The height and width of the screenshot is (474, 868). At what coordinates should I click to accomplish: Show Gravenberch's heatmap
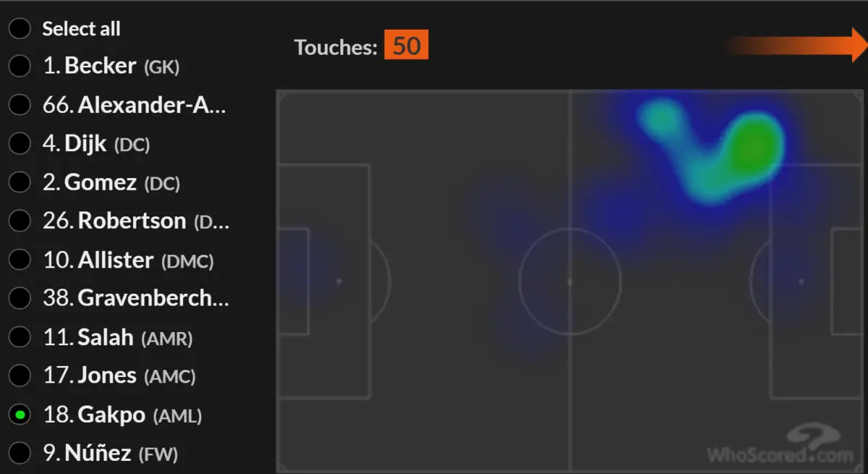pos(20,298)
